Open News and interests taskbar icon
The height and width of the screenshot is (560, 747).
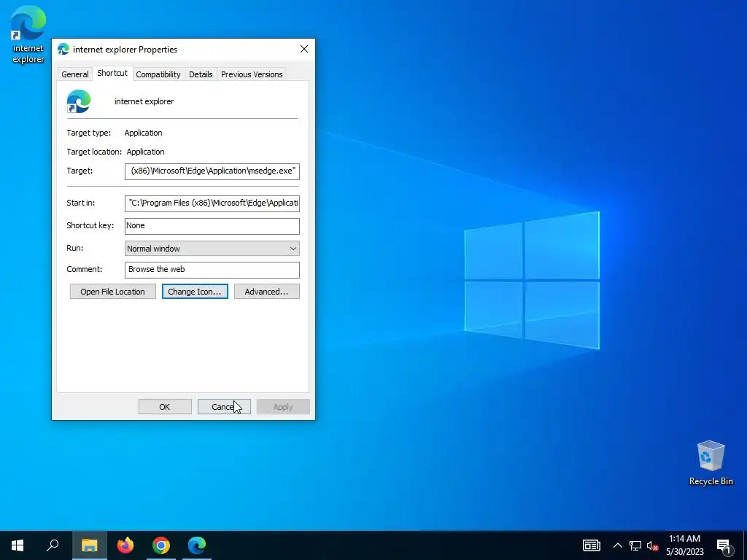click(x=591, y=545)
